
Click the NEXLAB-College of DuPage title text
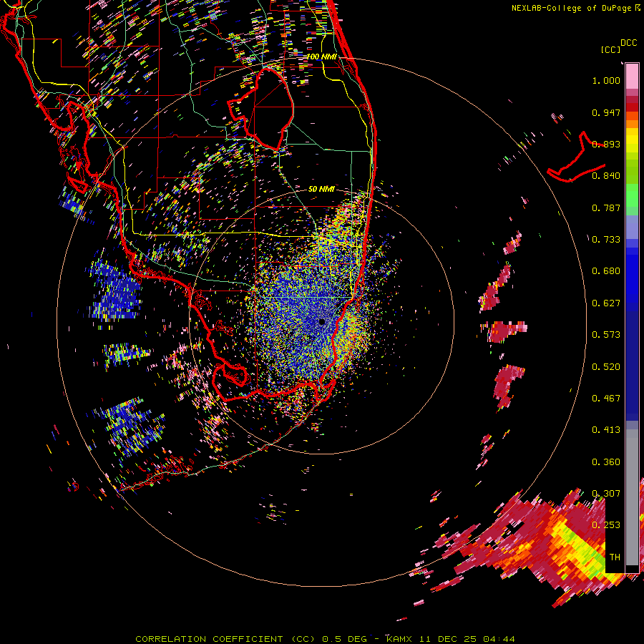571,8
